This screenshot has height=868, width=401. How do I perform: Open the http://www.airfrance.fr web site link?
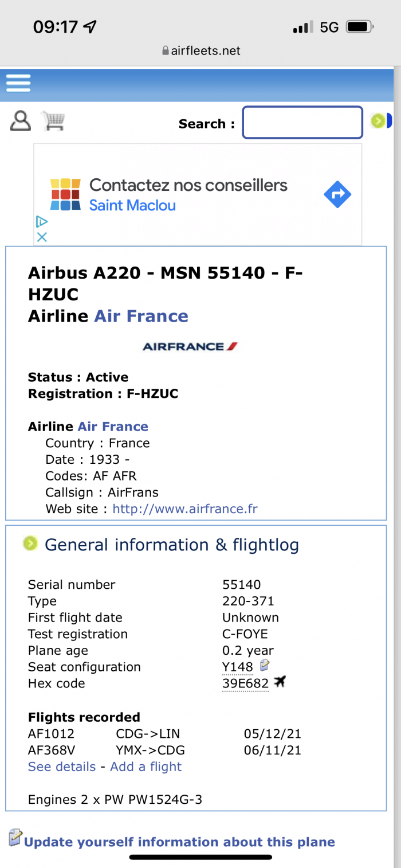pos(185,509)
